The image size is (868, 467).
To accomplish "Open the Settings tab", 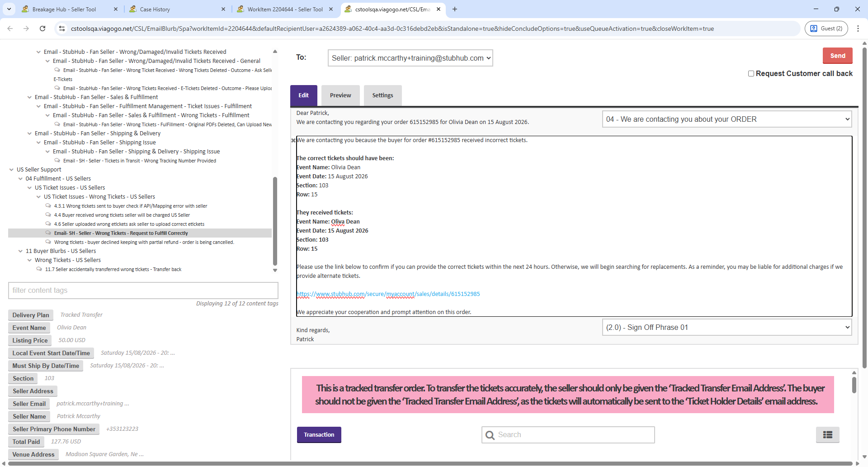I will point(382,95).
